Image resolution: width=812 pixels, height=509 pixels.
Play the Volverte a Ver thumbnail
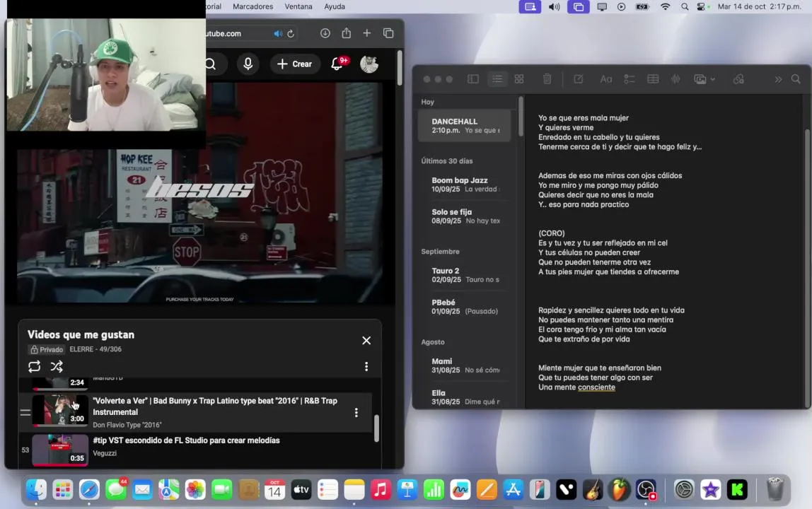click(x=60, y=411)
